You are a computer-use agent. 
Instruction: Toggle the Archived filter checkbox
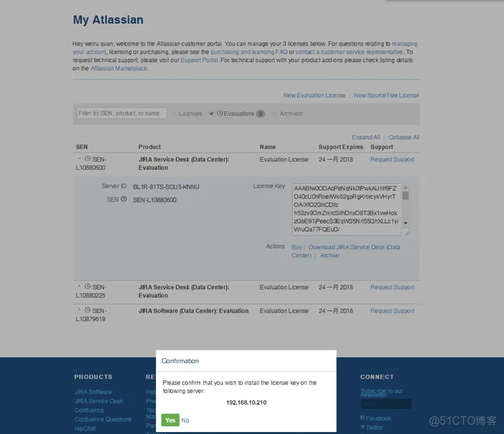[274, 114]
